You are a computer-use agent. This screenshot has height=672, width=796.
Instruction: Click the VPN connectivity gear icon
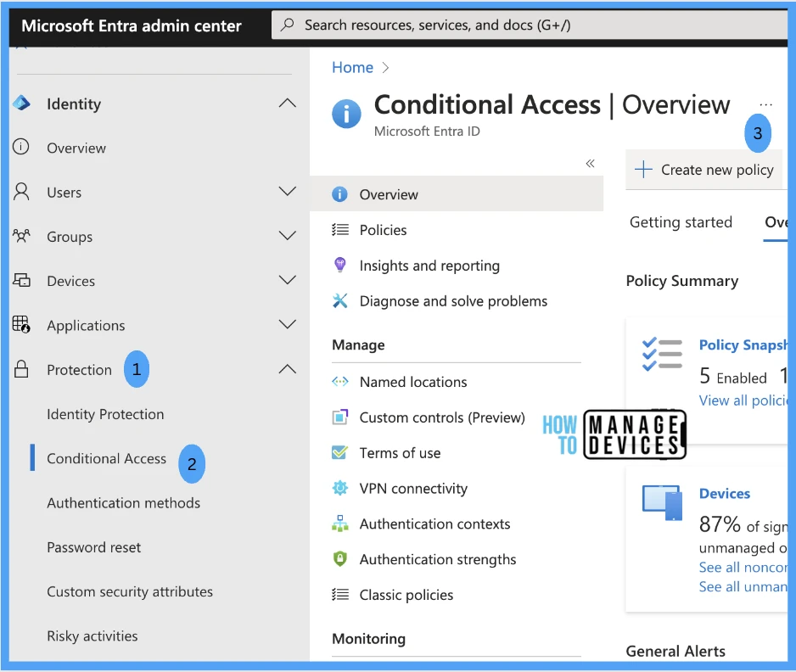click(x=340, y=488)
